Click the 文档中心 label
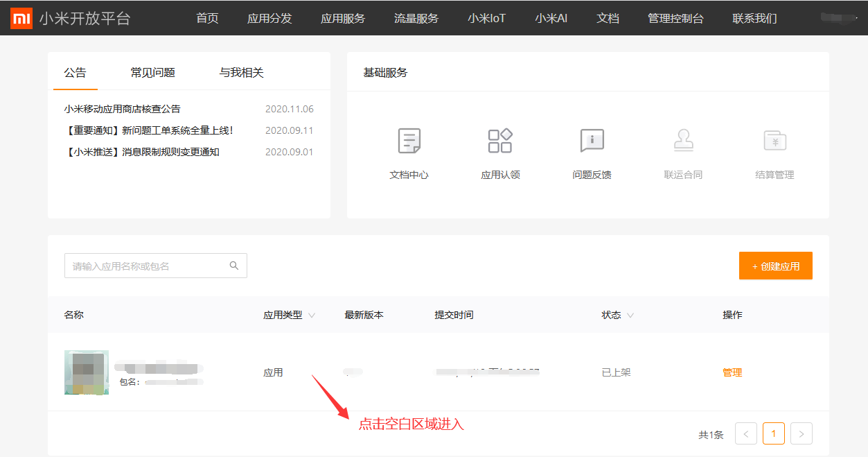This screenshot has height=457, width=868. [x=409, y=175]
